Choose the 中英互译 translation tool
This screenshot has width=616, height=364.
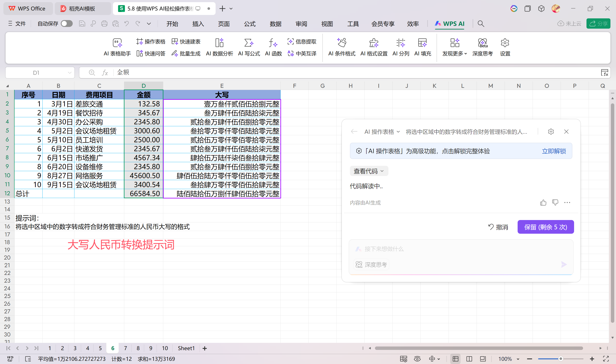point(302,53)
